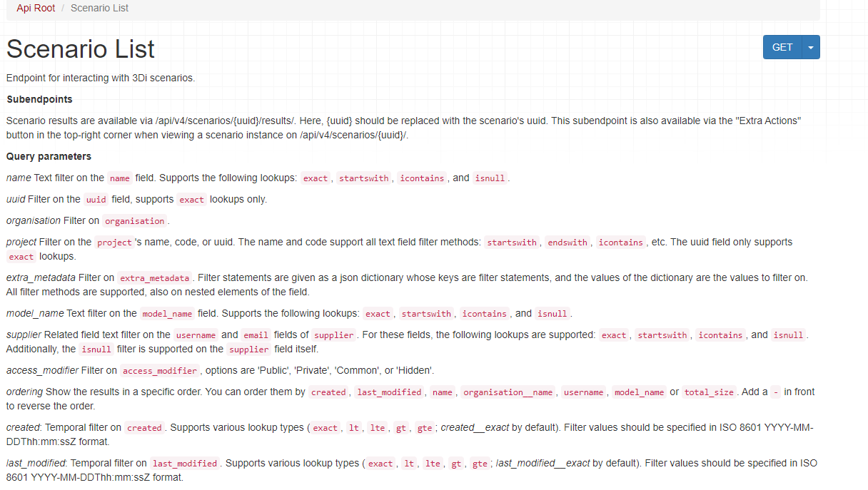
Task: Click 'name' code tag in the ordering row
Action: coord(443,392)
